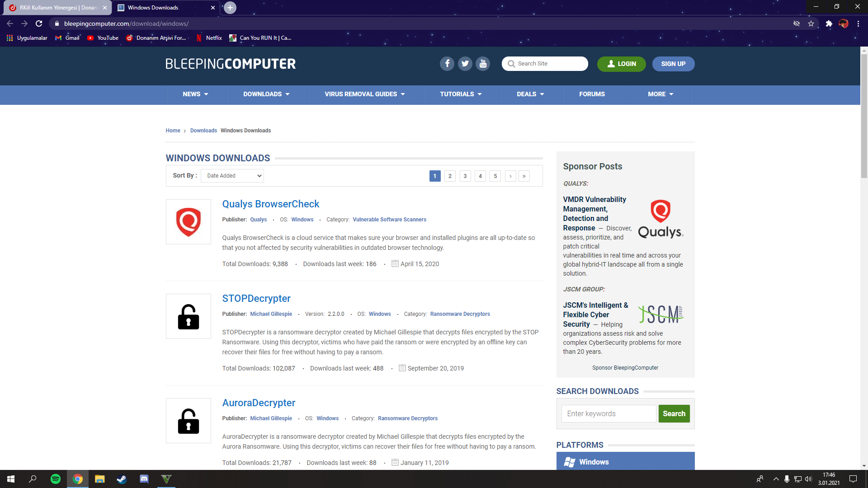868x488 pixels.
Task: Open the AuroraDecrypter download title
Action: pyautogui.click(x=259, y=403)
